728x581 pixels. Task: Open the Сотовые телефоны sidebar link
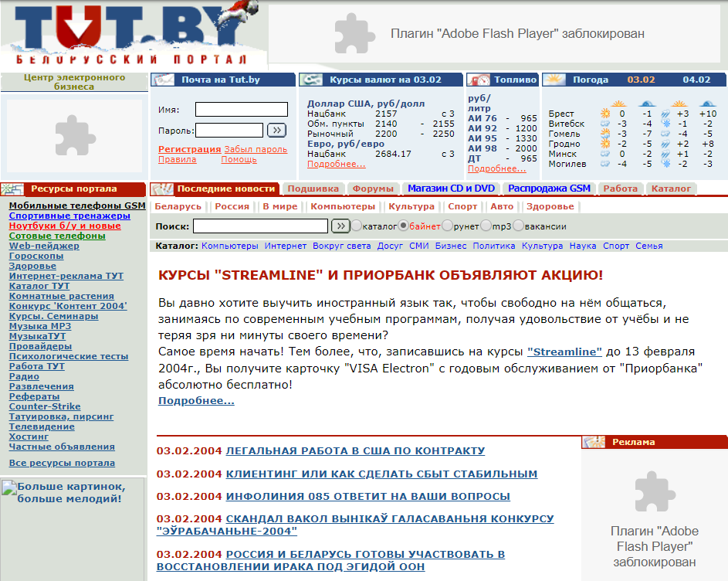(x=57, y=236)
